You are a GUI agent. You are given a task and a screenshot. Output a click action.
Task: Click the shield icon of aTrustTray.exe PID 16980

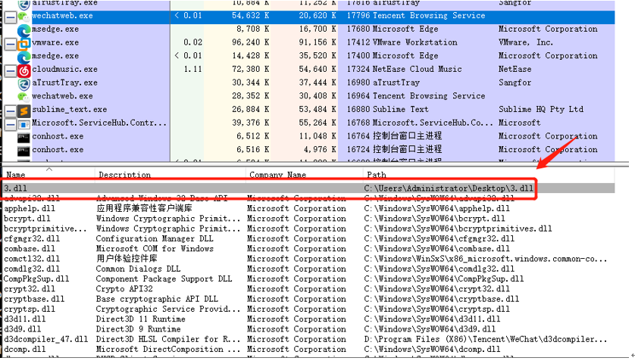pos(24,84)
